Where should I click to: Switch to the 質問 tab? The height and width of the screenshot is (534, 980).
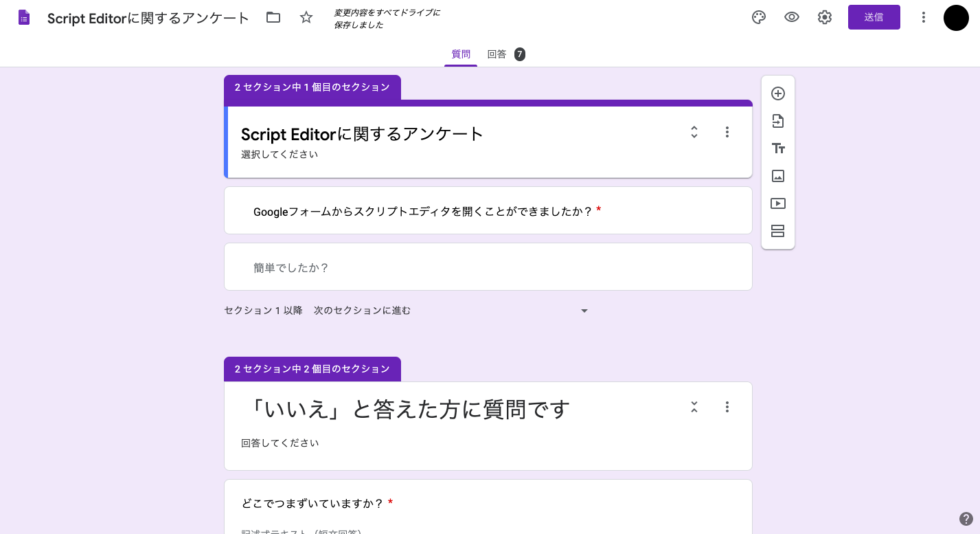point(461,54)
